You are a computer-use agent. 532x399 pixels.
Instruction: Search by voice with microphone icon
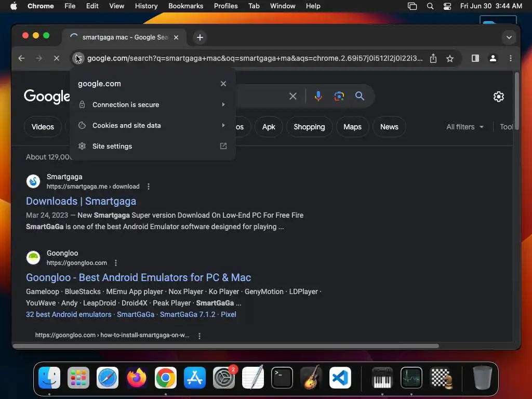point(318,96)
